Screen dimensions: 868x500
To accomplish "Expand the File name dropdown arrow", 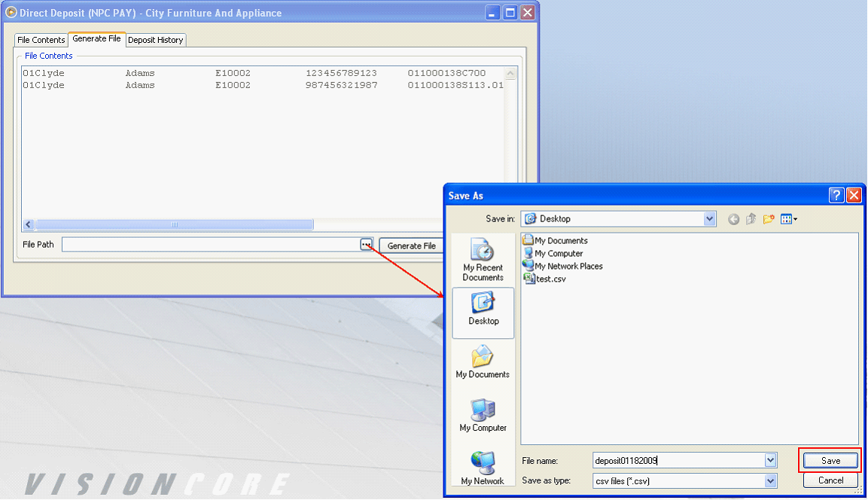I will tap(770, 460).
